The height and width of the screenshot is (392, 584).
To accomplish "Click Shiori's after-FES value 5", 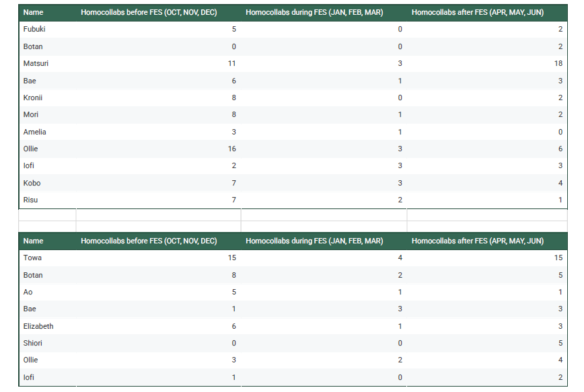I will coord(560,343).
